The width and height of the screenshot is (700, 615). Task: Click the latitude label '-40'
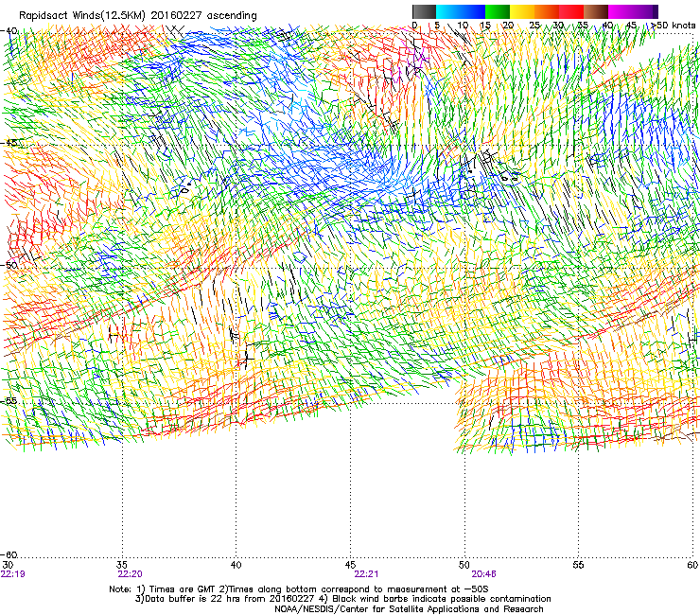[x=9, y=31]
